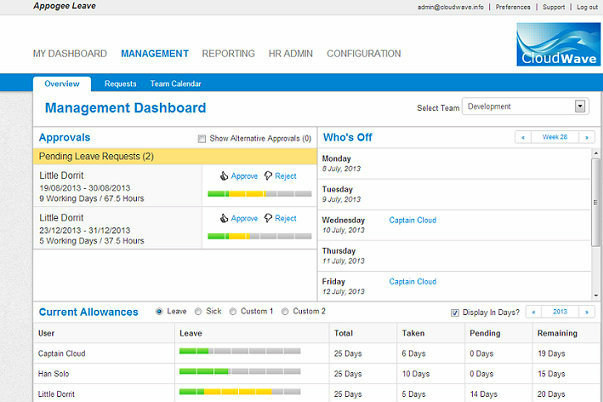Click the 14 Days pending value
Screen dimensions: 603x402
click(484, 394)
